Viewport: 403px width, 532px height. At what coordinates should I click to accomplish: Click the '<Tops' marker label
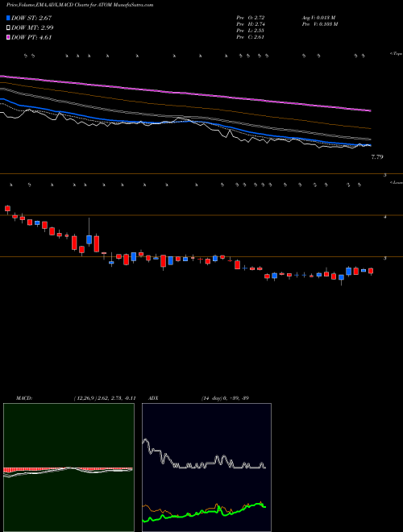pyautogui.click(x=396, y=54)
